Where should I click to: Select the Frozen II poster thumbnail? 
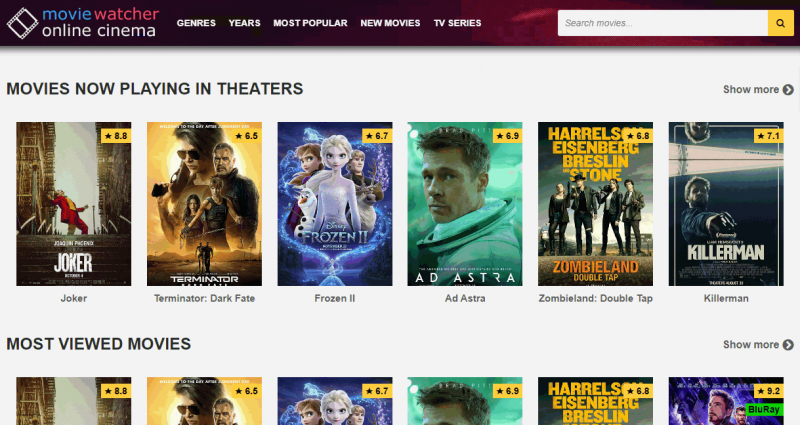coord(334,205)
